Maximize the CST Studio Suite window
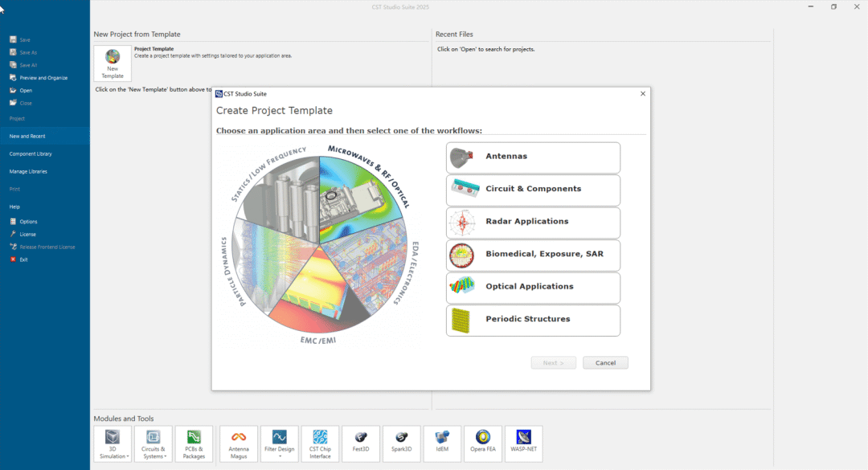Screen dimensions: 868x470 [x=833, y=6]
